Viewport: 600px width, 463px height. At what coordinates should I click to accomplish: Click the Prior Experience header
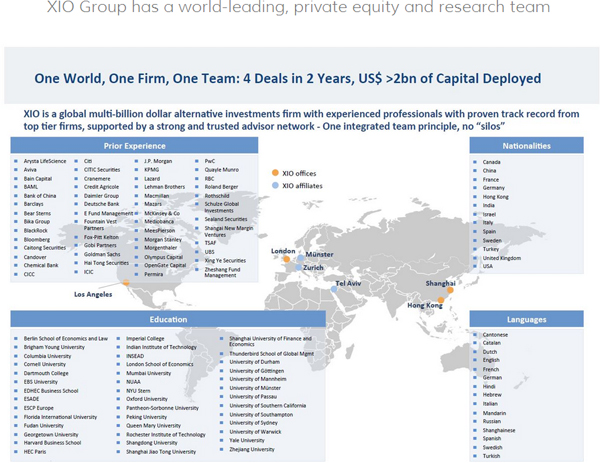(134, 146)
